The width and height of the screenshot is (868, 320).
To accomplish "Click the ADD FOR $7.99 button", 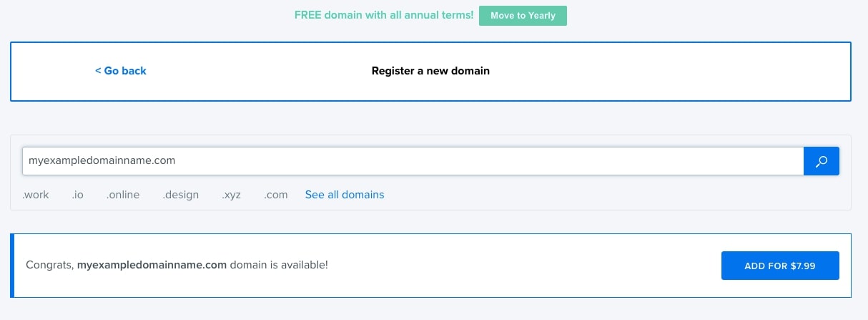I will tap(780, 266).
